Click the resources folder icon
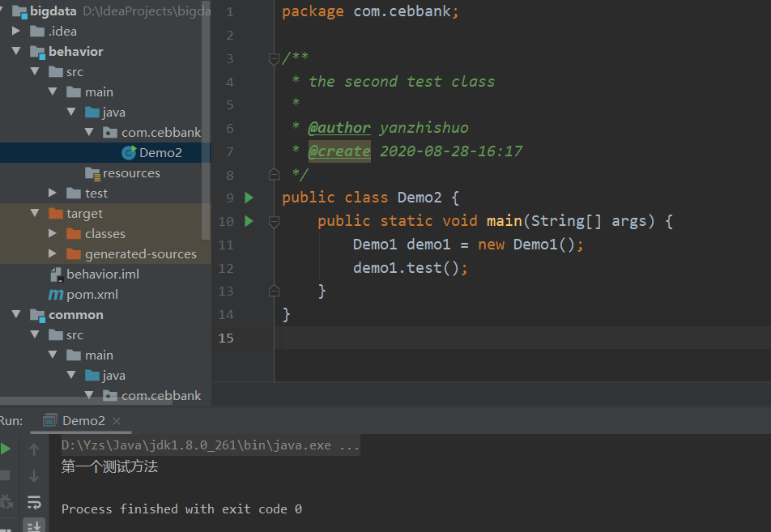The image size is (771, 532). [92, 173]
